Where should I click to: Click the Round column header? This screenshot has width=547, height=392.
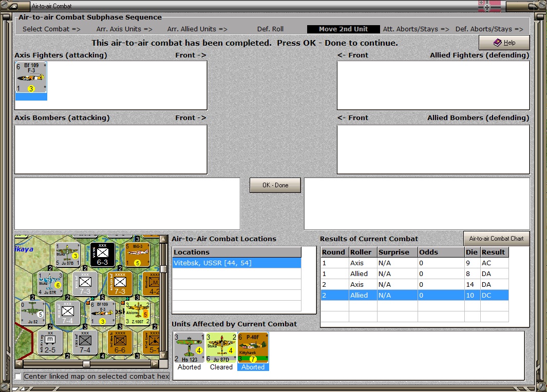(x=334, y=252)
